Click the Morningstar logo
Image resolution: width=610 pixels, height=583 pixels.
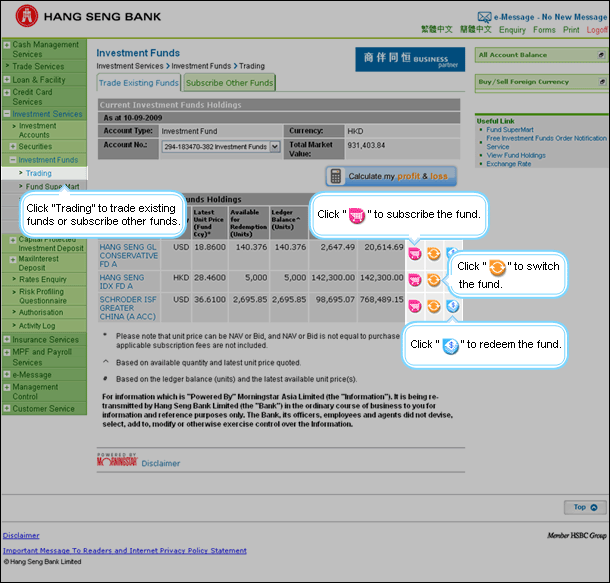[117, 460]
